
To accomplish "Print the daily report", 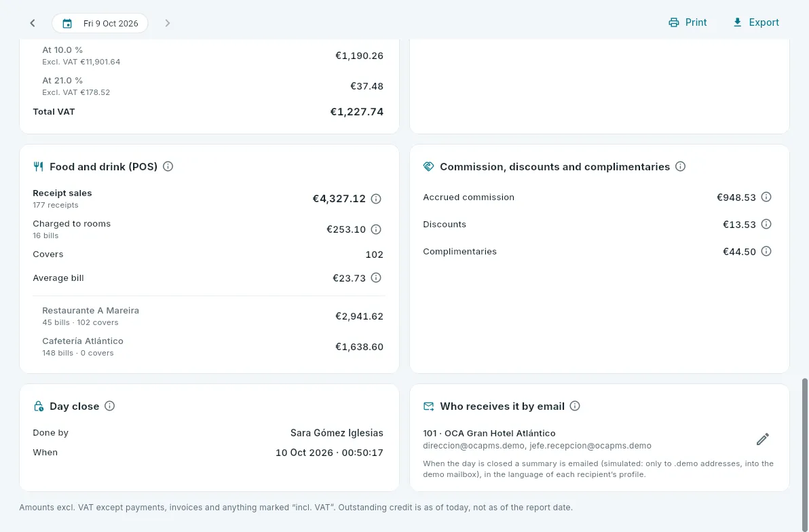I will 688,22.
